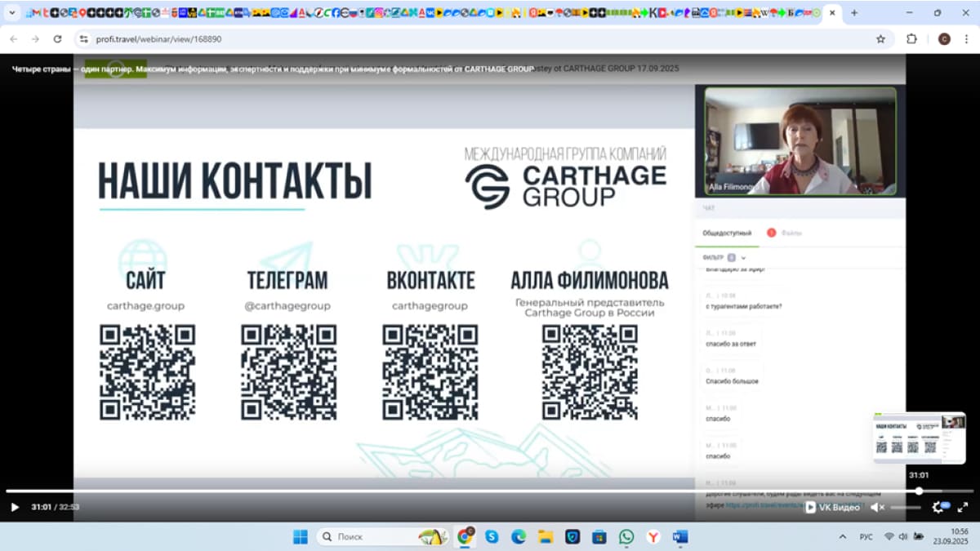Launch WhatsApp from the taskbar
The height and width of the screenshot is (551, 980).
626,536
